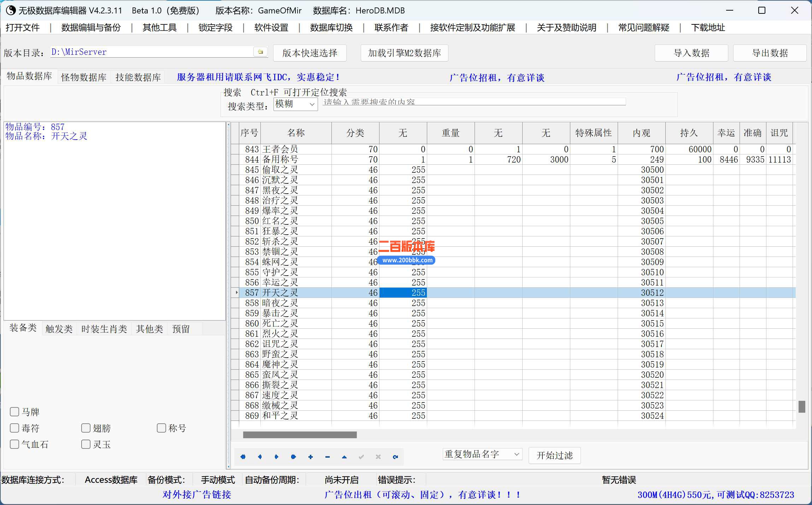Select the 装备类 tab

click(23, 328)
